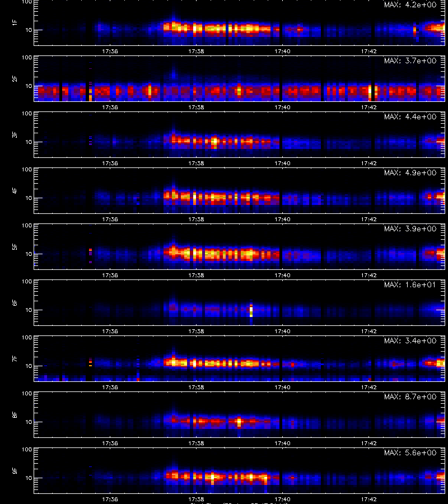Select the MAX: 8.7e+00 readout

tap(410, 396)
